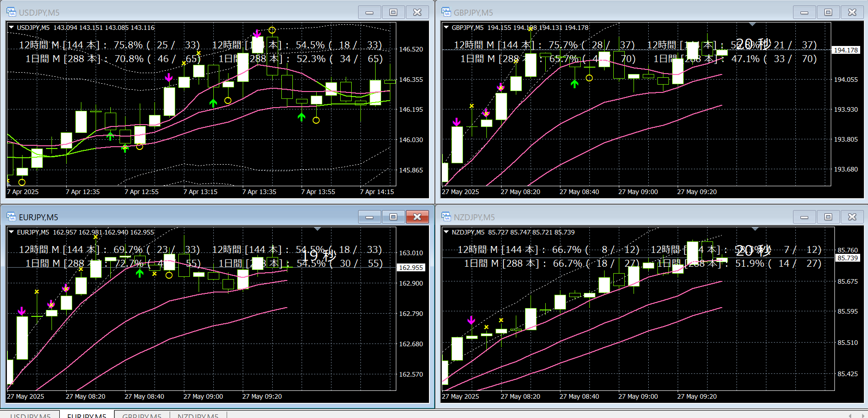The height and width of the screenshot is (418, 868).
Task: Click the 146.030 price level in USDJPY
Action: (x=411, y=140)
